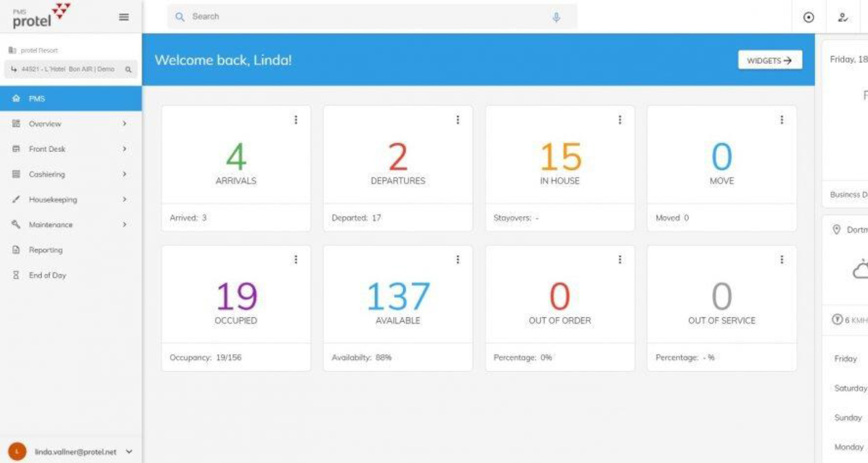
Task: Click into the Search input field
Action: point(362,17)
